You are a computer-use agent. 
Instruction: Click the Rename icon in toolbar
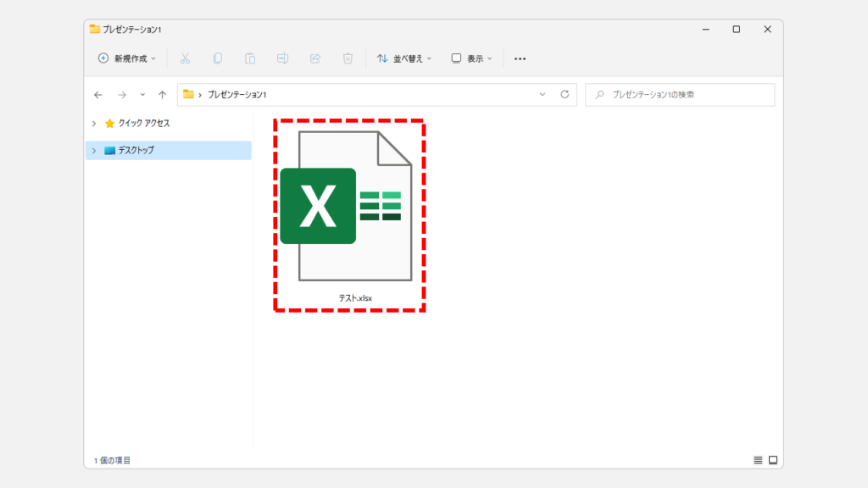[282, 58]
